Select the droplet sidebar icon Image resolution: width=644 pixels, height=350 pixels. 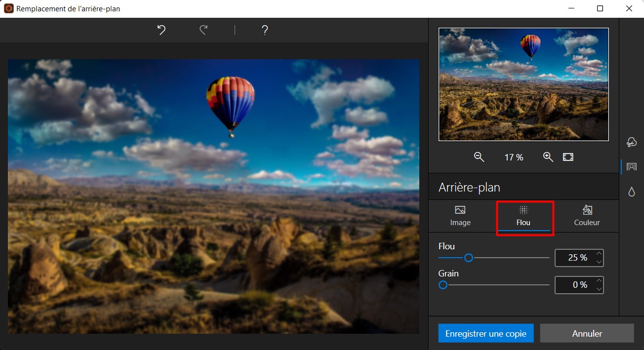pyautogui.click(x=631, y=192)
